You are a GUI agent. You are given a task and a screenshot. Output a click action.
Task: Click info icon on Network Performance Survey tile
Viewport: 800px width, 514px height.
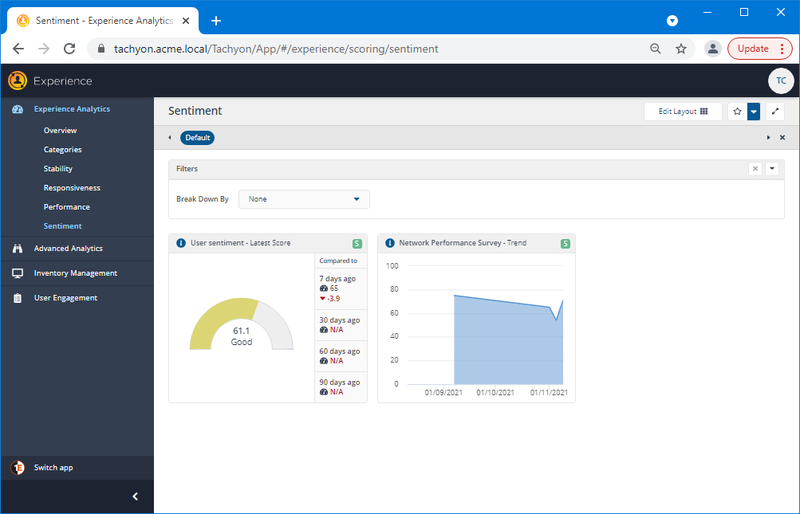coord(390,243)
